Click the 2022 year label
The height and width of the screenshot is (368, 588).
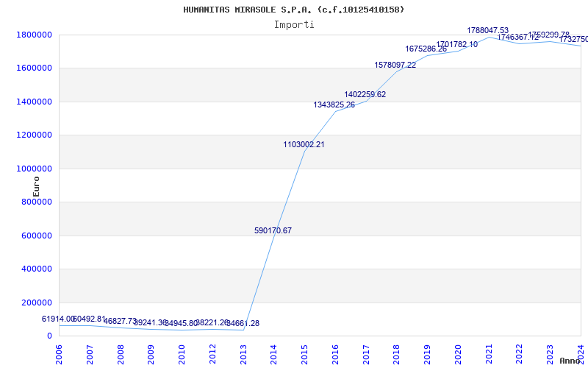(x=520, y=354)
